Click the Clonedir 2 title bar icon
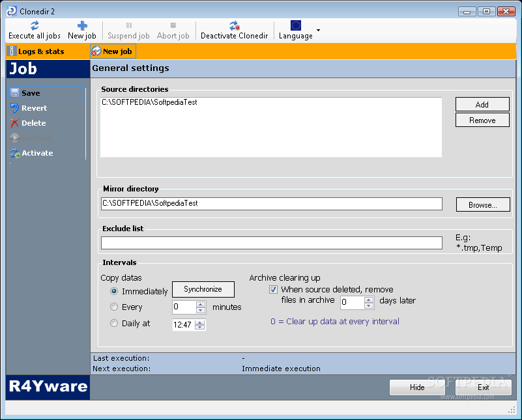This screenshot has height=420, width=522. point(11,11)
